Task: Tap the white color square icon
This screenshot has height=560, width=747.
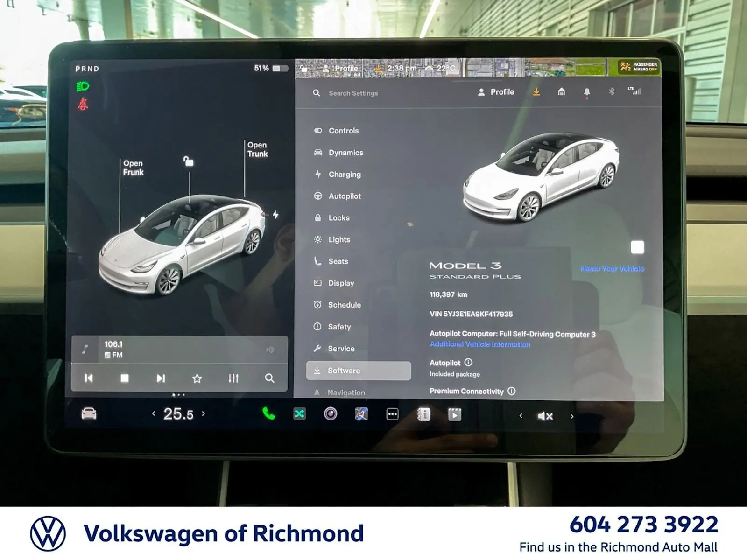Action: coord(637,247)
